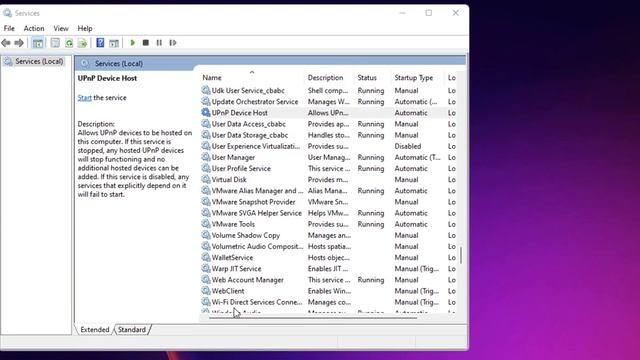Select the Web Account Manager row by name
Image resolution: width=640 pixels, height=360 pixels.
point(247,280)
